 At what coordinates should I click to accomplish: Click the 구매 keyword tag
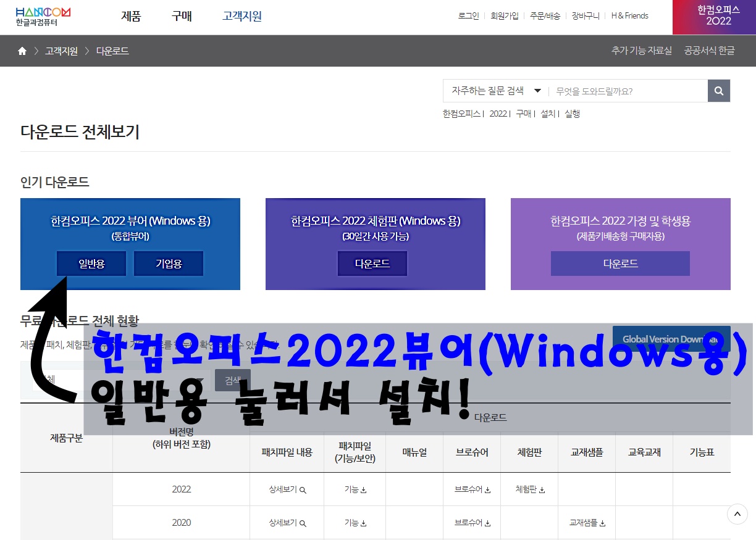coord(523,114)
